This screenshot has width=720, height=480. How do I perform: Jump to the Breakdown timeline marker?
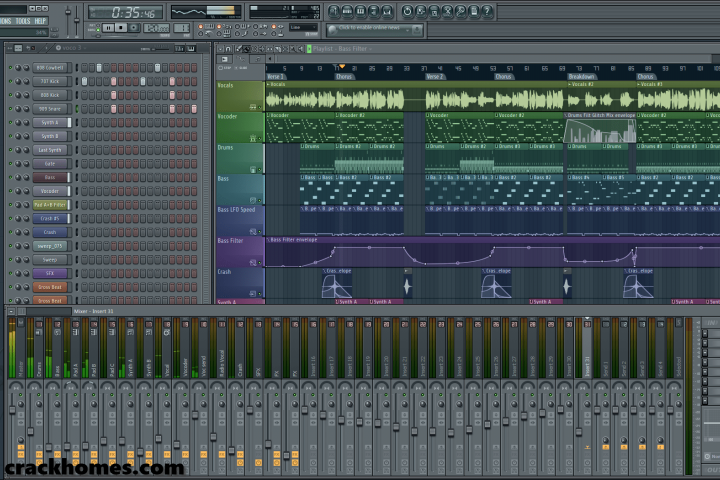coord(581,77)
